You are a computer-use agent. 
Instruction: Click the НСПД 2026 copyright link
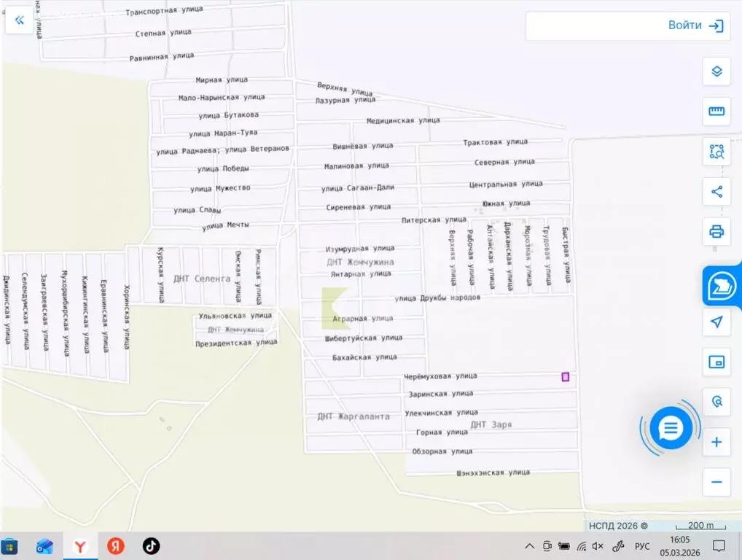point(617,526)
